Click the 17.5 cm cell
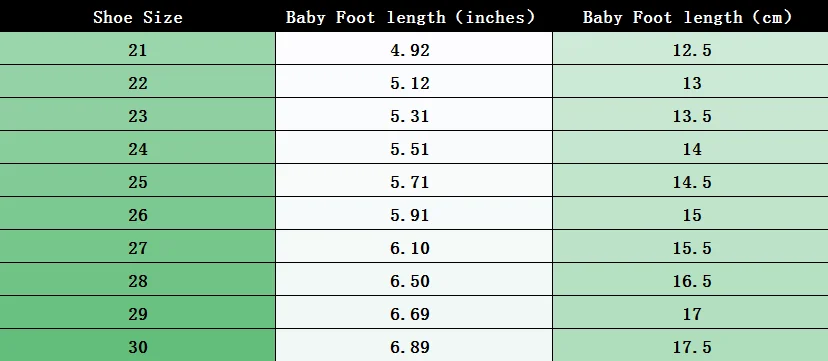The height and width of the screenshot is (361, 828). pos(690,345)
